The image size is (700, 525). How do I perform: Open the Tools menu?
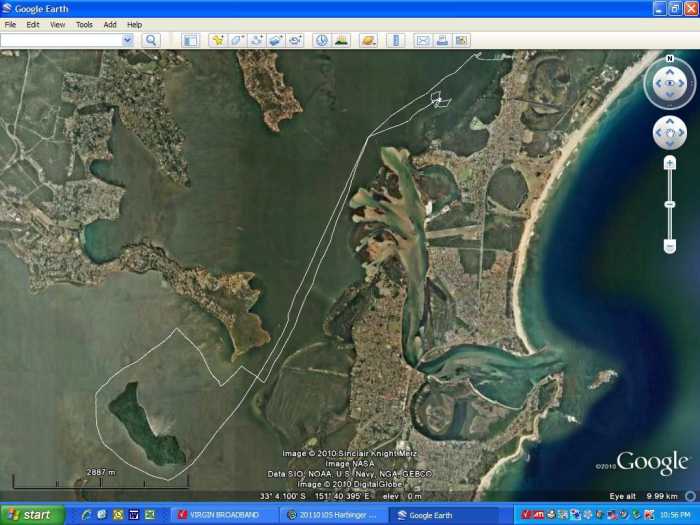[x=84, y=24]
